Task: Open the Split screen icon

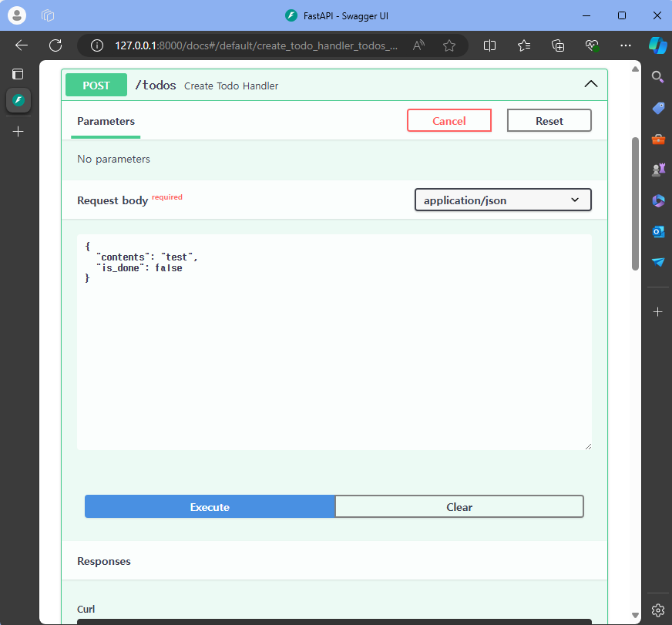Action: pyautogui.click(x=489, y=45)
